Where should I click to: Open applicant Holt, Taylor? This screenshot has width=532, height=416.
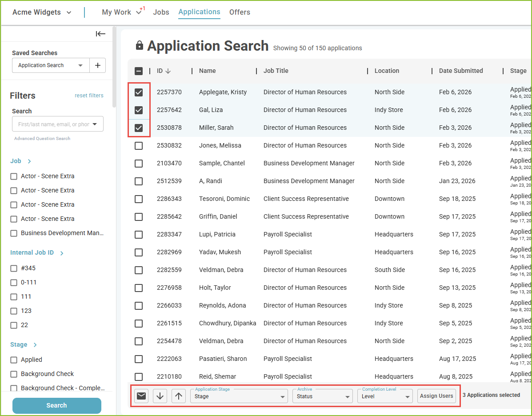215,288
